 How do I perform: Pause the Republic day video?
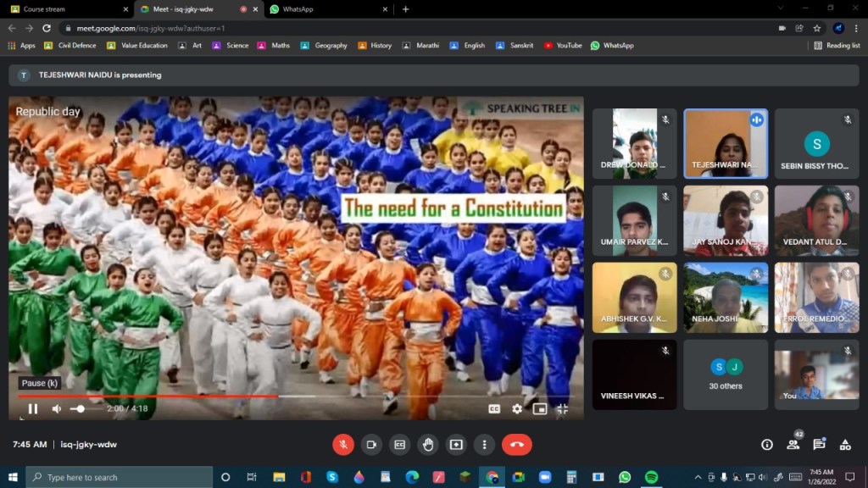coord(33,409)
